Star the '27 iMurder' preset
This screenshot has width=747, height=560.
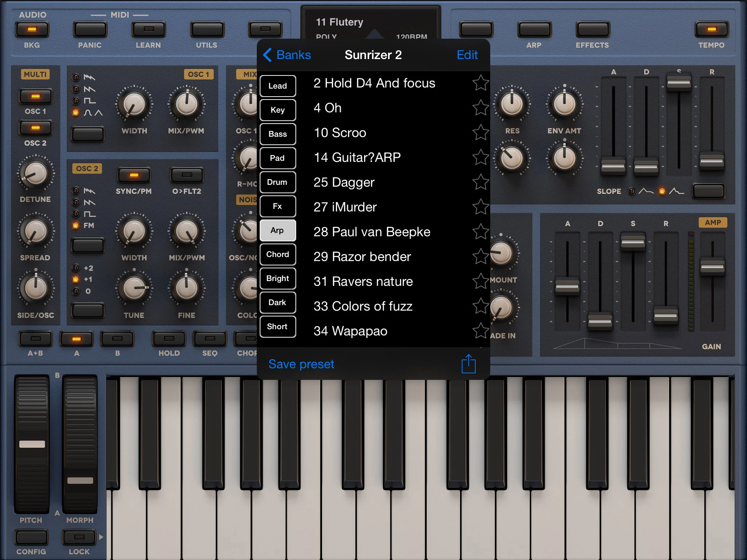480,207
